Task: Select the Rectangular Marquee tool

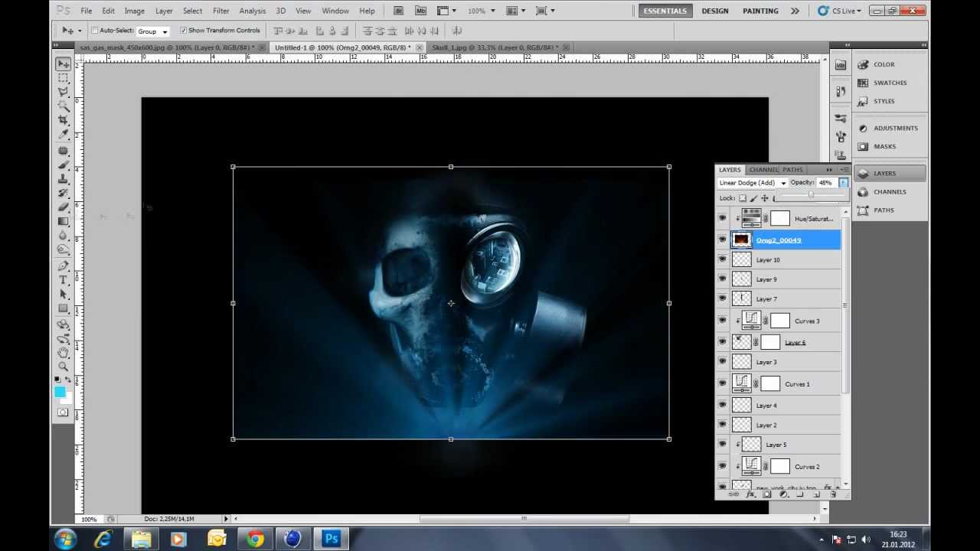Action: point(63,78)
